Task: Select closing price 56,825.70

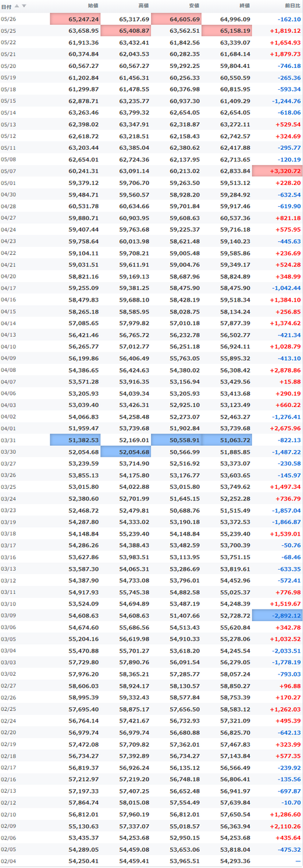Action: coord(235,732)
